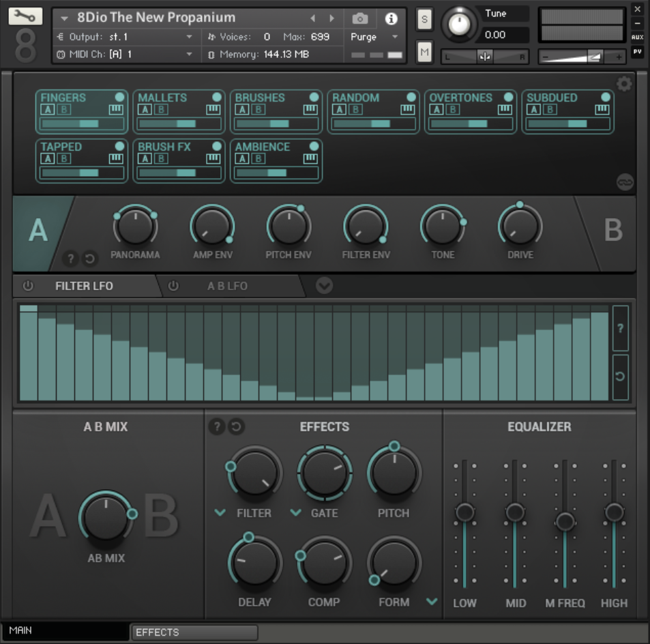Reset layer A knobs with the reset icon
Viewport: 650px width, 644px height.
tap(89, 259)
